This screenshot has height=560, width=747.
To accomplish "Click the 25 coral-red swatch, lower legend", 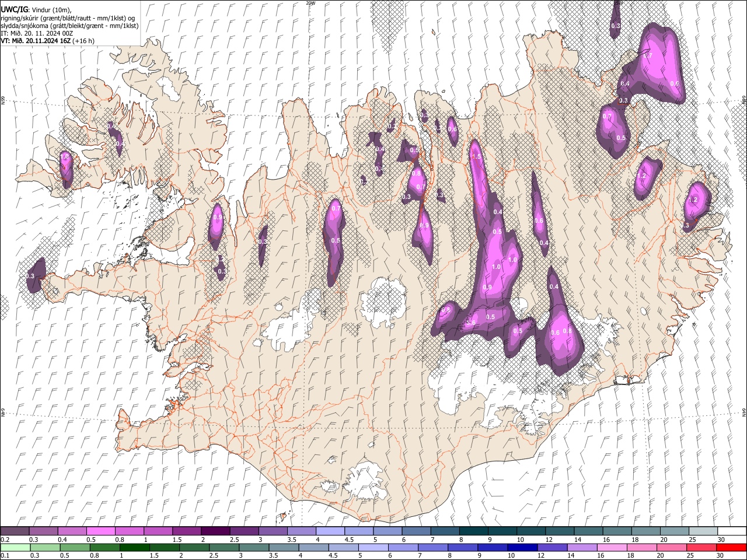I will (701, 547).
